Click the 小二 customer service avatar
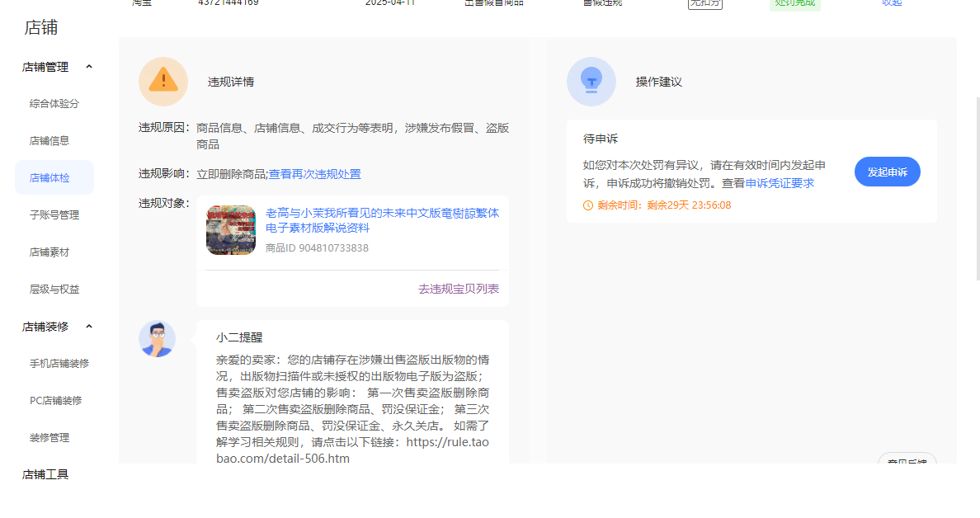The height and width of the screenshot is (518, 980). 157,339
